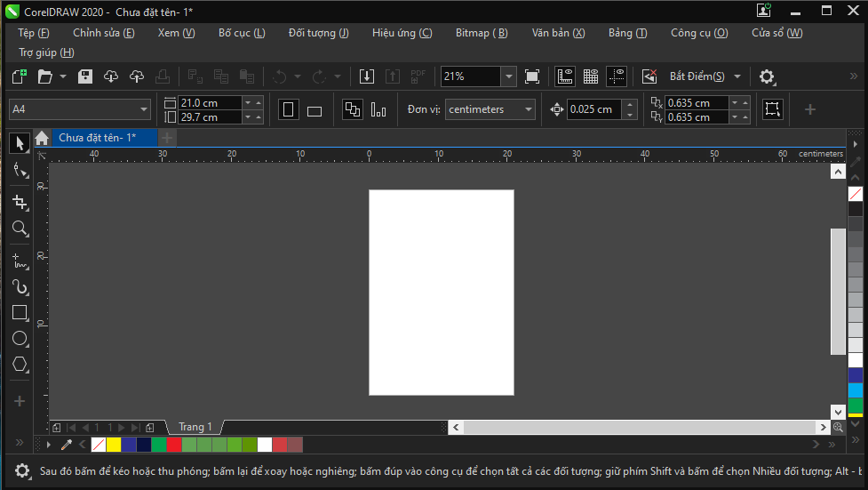This screenshot has width=868, height=490.
Task: Toggle show rulers button
Action: pyautogui.click(x=565, y=76)
